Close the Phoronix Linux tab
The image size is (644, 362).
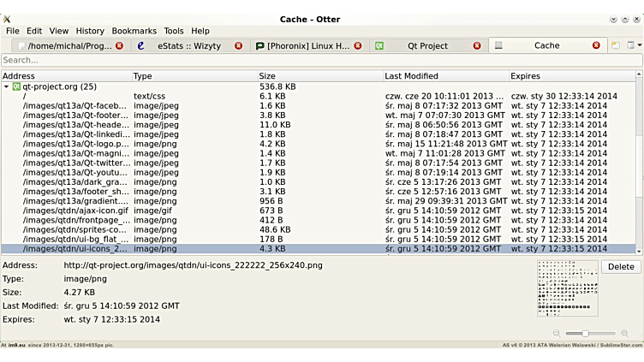tap(358, 46)
